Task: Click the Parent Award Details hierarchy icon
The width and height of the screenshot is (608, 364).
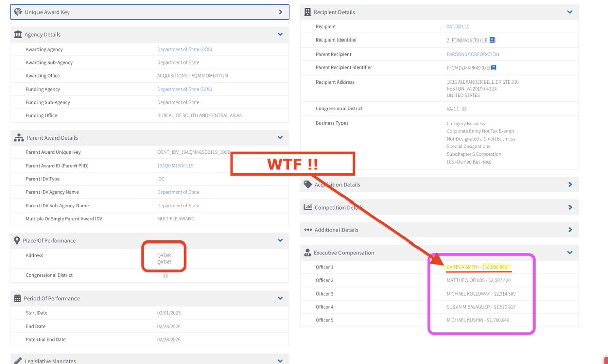Action: pyautogui.click(x=19, y=137)
